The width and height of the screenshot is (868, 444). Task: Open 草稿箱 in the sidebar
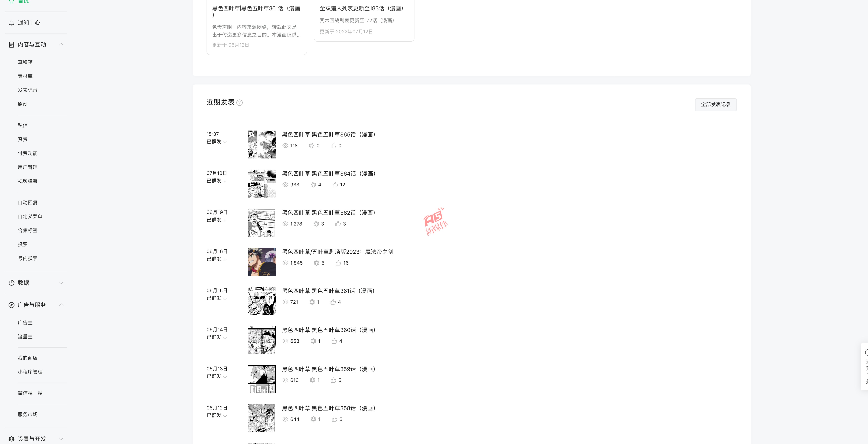[25, 62]
